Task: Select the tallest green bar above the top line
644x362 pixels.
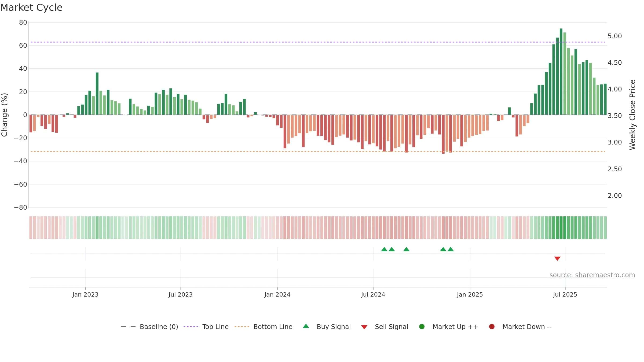Action: click(x=561, y=72)
